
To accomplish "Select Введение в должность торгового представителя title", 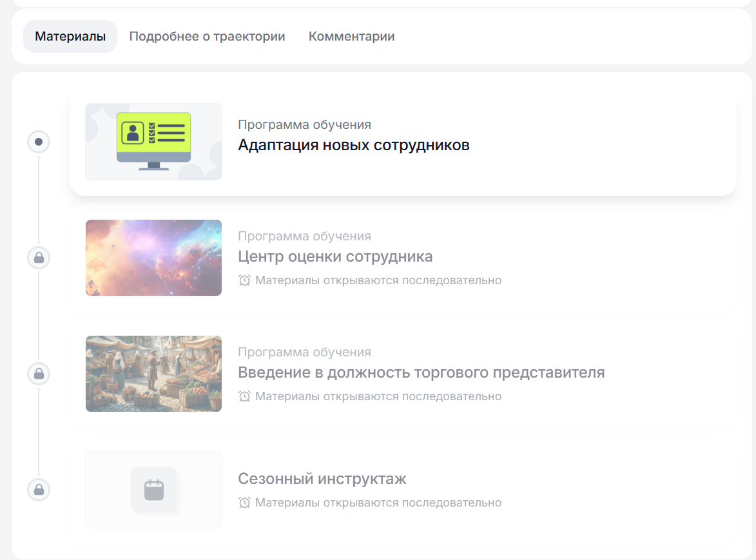I will [x=422, y=372].
